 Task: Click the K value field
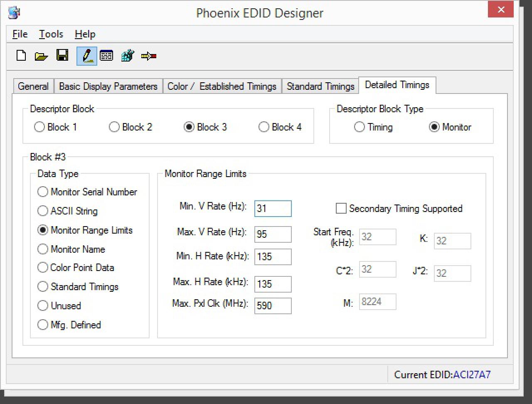pyautogui.click(x=452, y=241)
